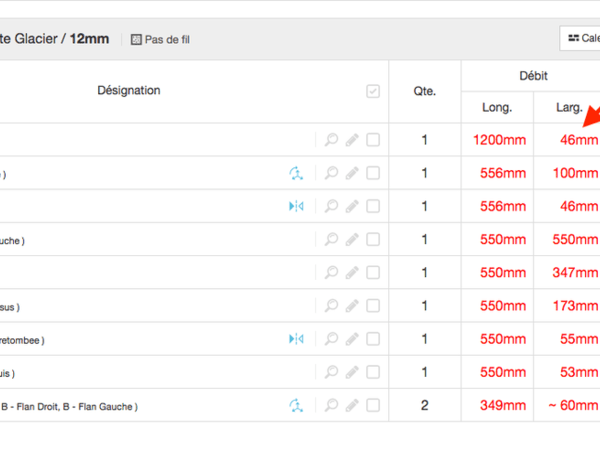This screenshot has width=600, height=450.
Task: Toggle the select-all checkbox in the Désignation header
Action: pyautogui.click(x=373, y=91)
